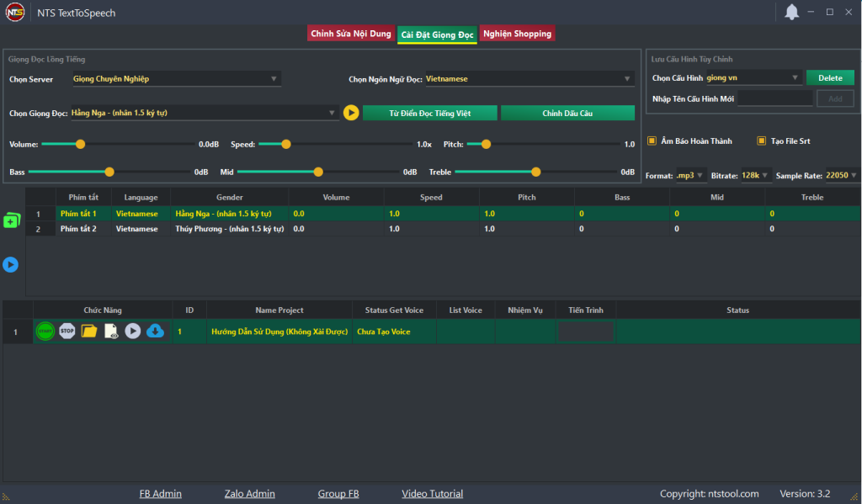This screenshot has width=862, height=504.
Task: Click the green START icon in row 1
Action: 45,332
